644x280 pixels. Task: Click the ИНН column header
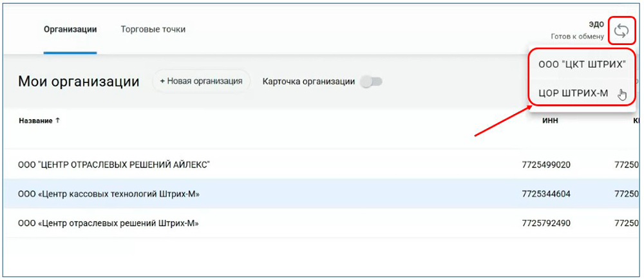pos(550,121)
